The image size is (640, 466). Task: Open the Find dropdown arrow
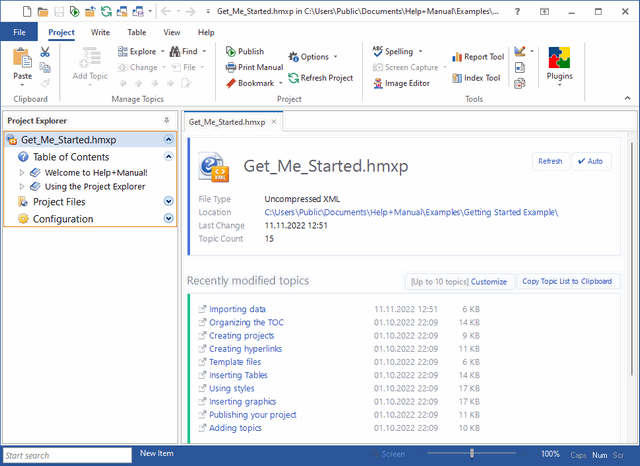pos(204,51)
